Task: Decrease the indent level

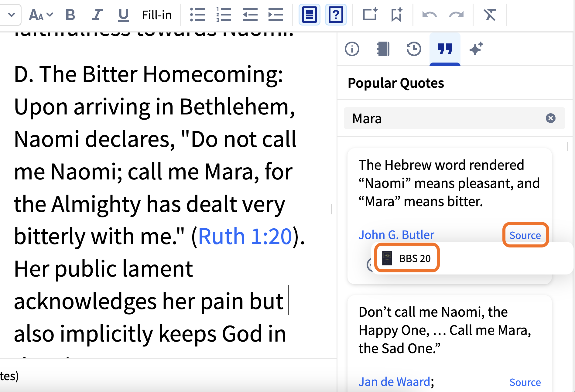Action: tap(250, 15)
